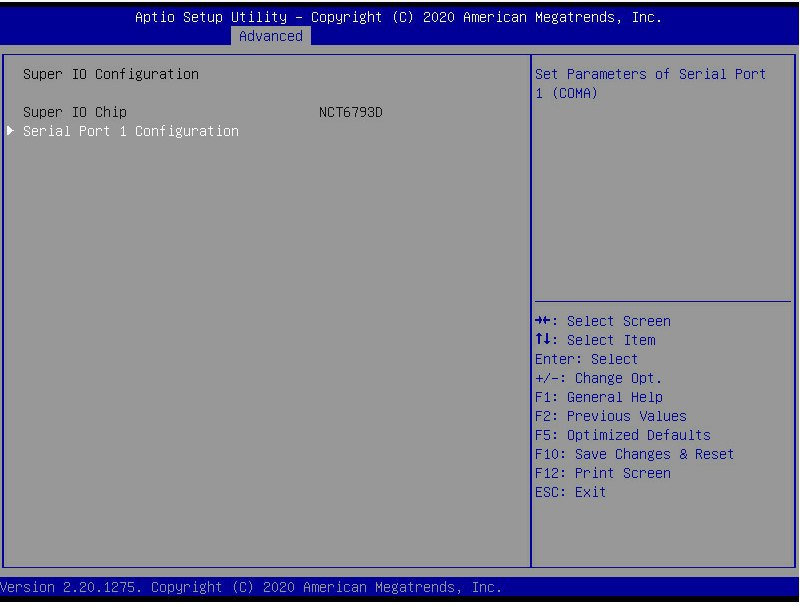Click the Aptio Setup Utility title text

(398, 17)
